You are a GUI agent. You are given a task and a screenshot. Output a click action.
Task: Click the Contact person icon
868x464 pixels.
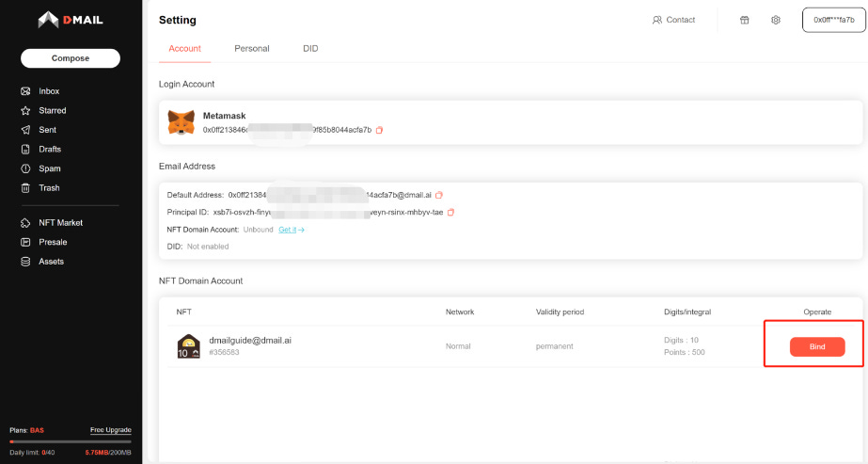(x=657, y=20)
